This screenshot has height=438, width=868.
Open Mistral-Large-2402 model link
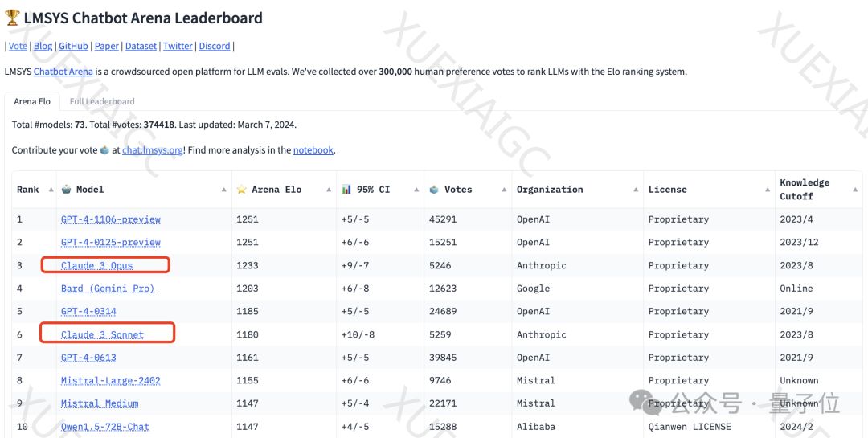(111, 380)
